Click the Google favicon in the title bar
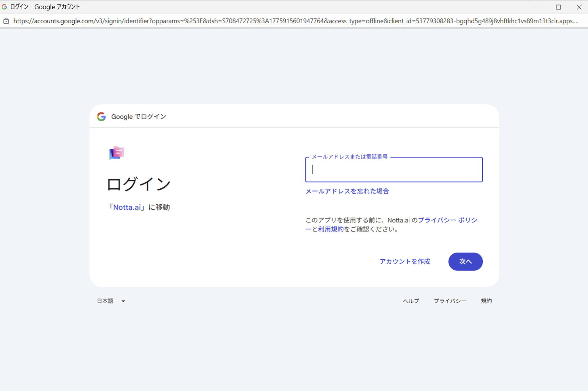This screenshot has height=391, width=588. tap(4, 7)
